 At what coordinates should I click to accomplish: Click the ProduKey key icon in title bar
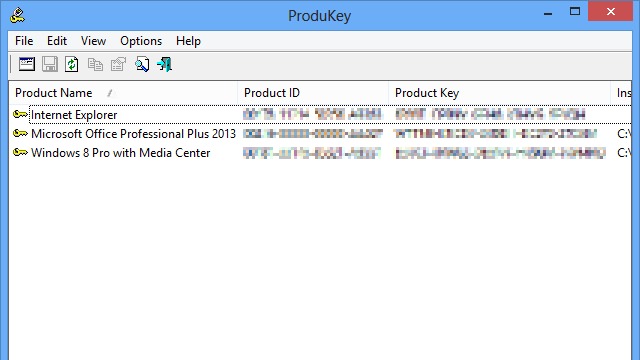[17, 16]
